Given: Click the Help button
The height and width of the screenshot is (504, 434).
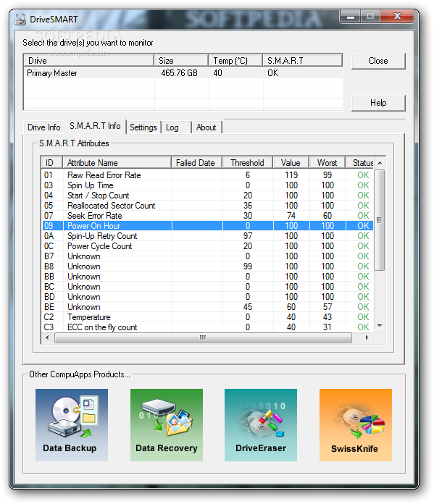Looking at the screenshot, I should point(378,103).
